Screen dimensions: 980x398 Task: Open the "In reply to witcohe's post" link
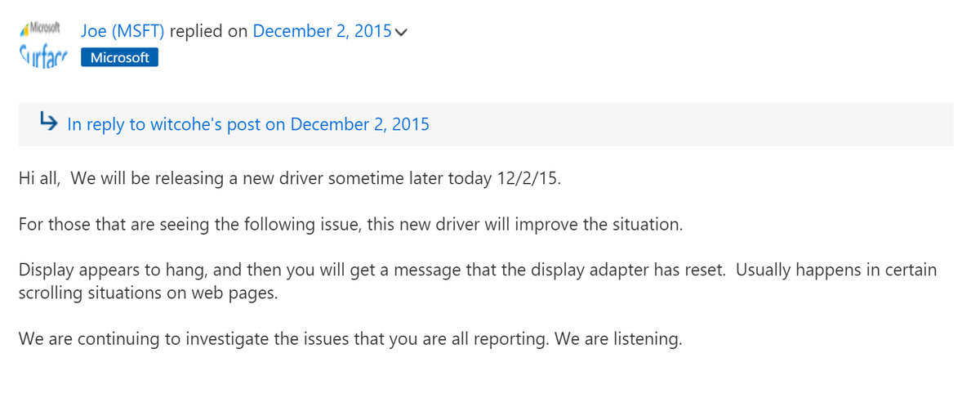click(247, 124)
